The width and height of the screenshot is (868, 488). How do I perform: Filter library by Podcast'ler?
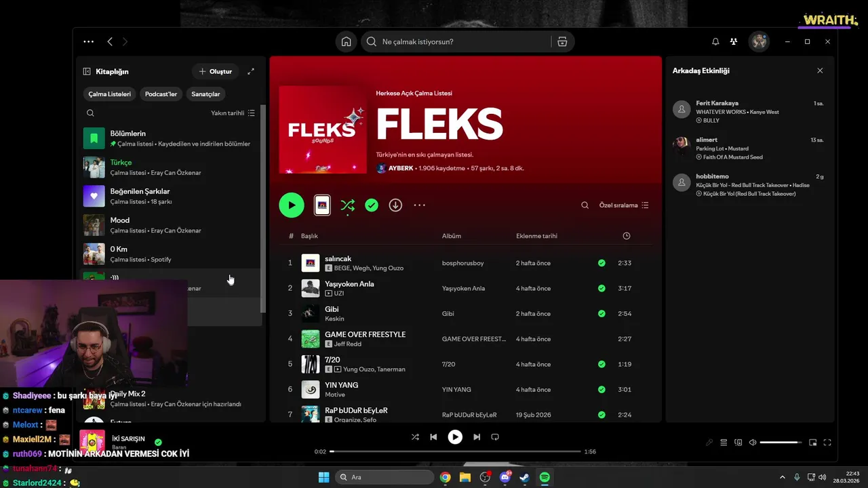pyautogui.click(x=161, y=94)
